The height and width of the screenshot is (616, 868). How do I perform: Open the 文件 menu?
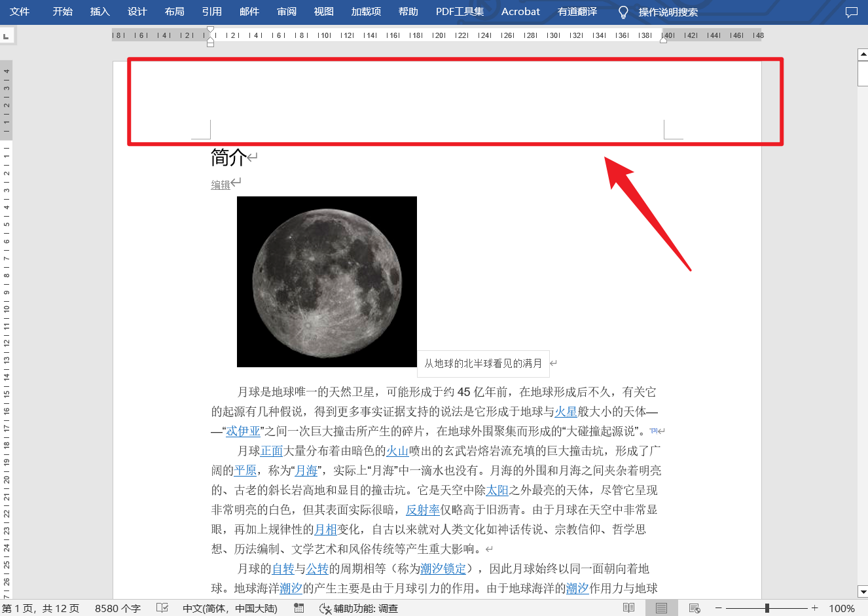pos(19,11)
